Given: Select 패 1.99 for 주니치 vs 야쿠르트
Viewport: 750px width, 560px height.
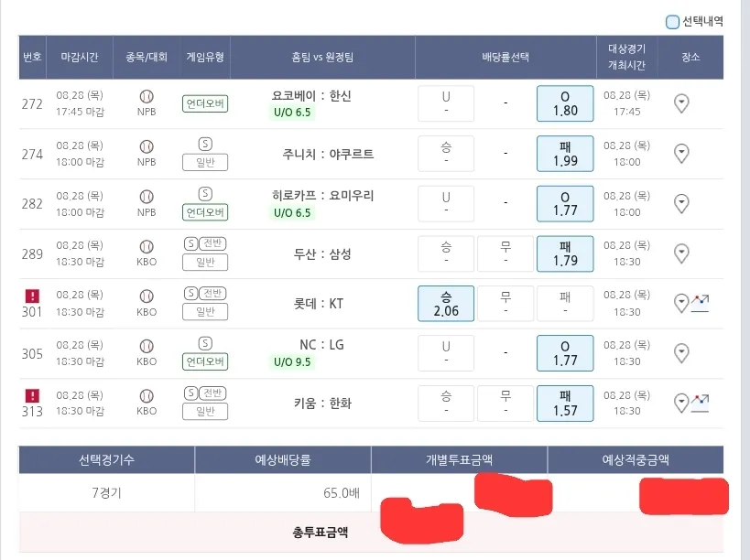Looking at the screenshot, I should (565, 154).
